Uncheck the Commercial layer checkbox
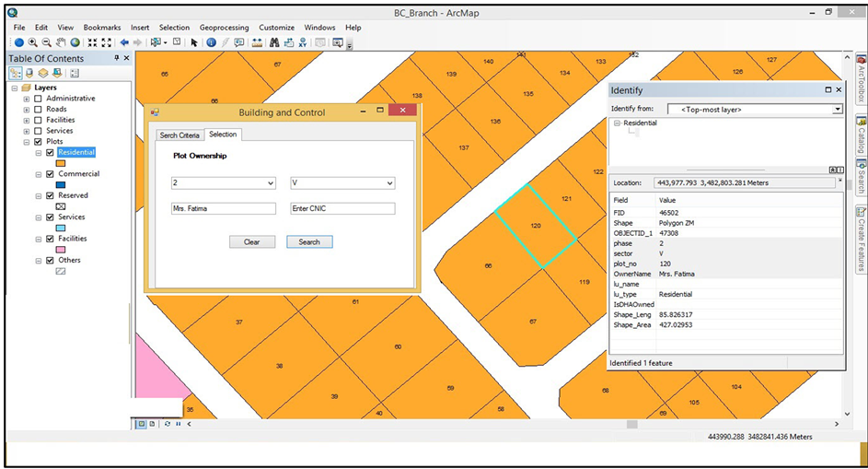The width and height of the screenshot is (868, 469). pos(50,174)
